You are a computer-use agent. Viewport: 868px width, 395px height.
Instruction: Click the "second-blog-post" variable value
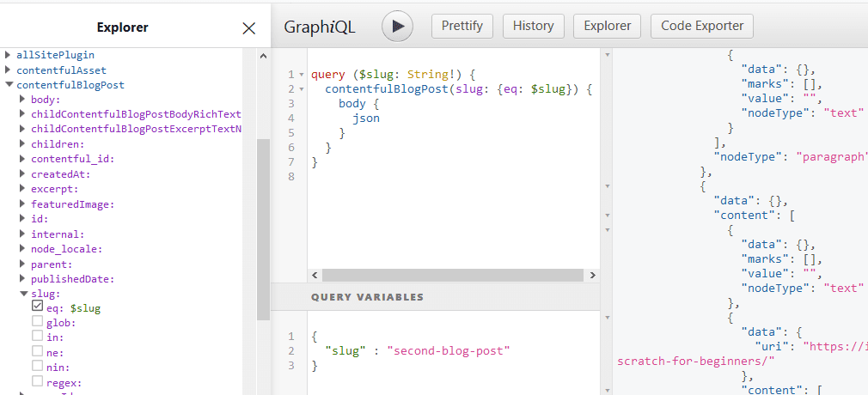pyautogui.click(x=448, y=350)
